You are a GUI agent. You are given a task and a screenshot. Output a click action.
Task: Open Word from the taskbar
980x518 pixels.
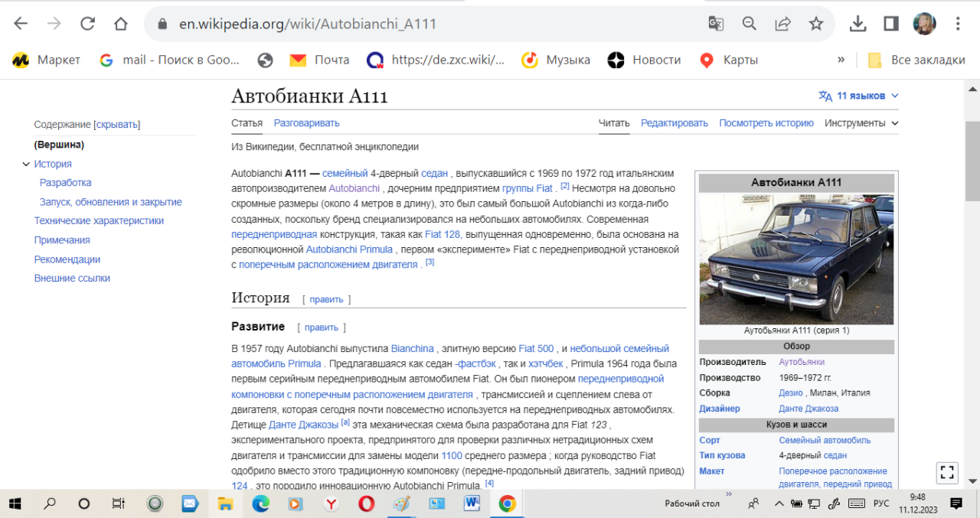pyautogui.click(x=472, y=503)
